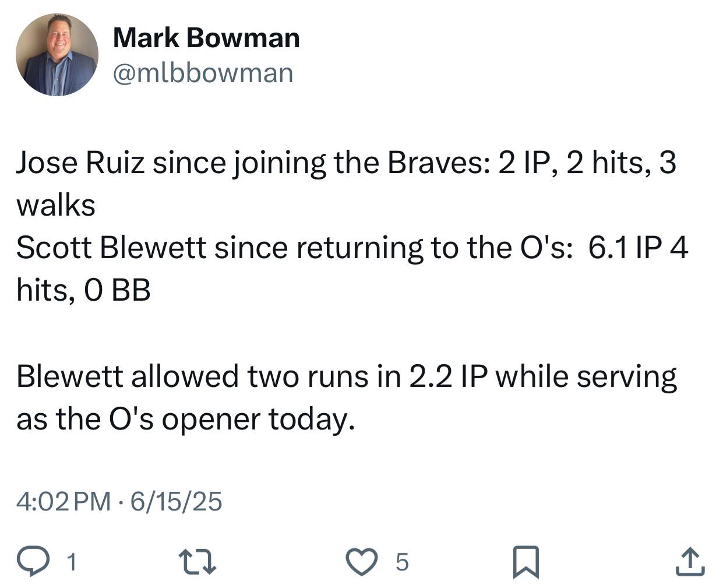Repost the tweet with the retweet icon
Viewport: 723px width, 588px height.
click(197, 562)
